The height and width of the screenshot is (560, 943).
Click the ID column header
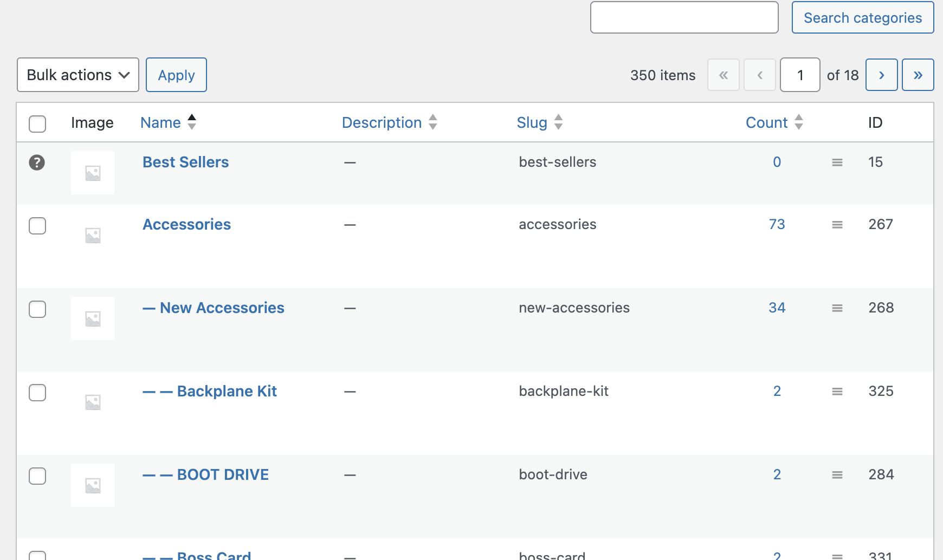pyautogui.click(x=875, y=122)
